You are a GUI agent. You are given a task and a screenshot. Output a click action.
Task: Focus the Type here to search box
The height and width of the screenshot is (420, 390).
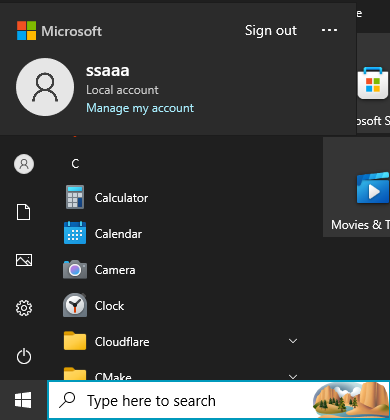tap(219, 400)
